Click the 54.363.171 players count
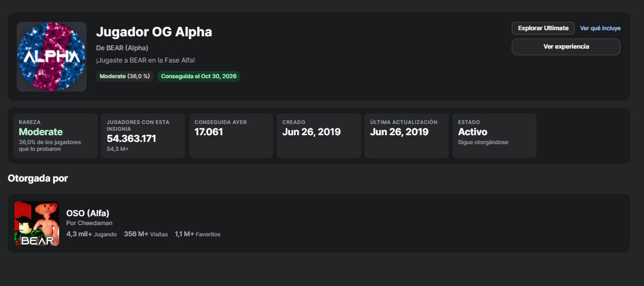The image size is (644, 286). [x=132, y=139]
